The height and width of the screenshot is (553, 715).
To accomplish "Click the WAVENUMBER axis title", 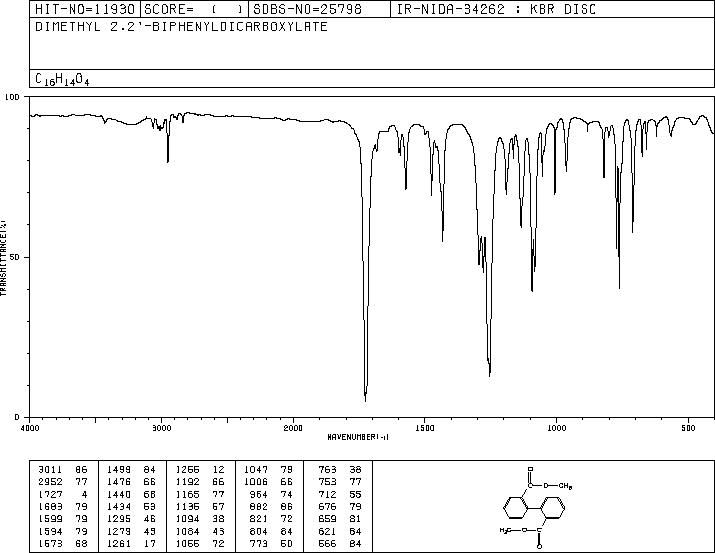I will tap(358, 437).
